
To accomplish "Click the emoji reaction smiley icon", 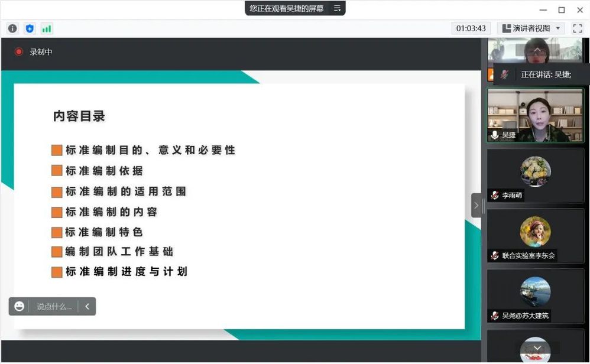I will click(x=20, y=306).
